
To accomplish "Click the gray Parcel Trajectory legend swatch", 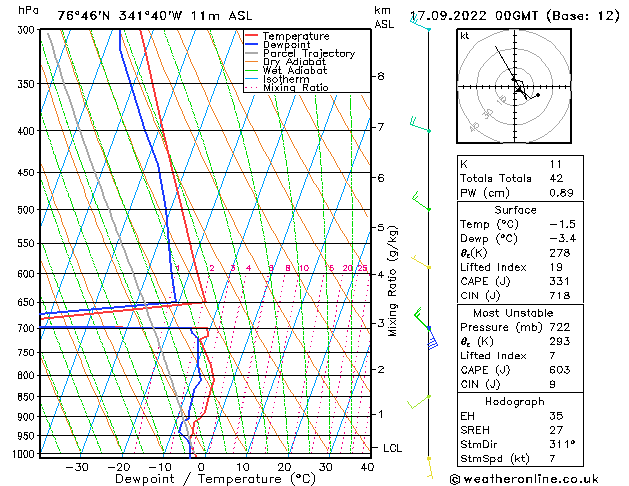I will [x=252, y=53].
